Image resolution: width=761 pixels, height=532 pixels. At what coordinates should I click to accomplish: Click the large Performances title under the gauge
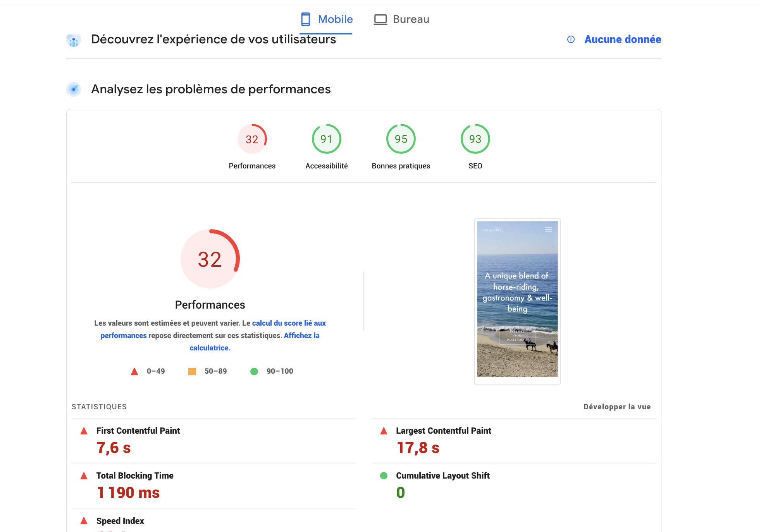click(210, 305)
